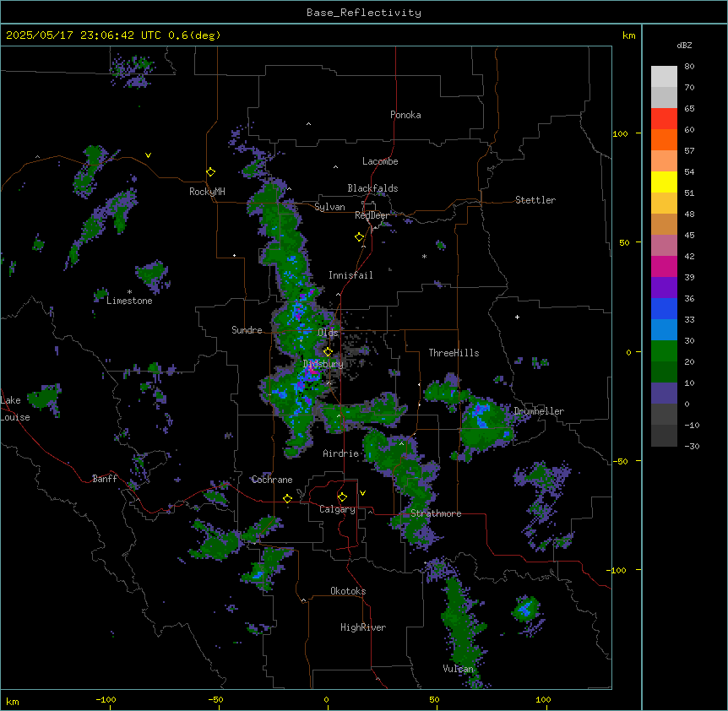
Task: Click the Sylvan label on map
Action: 329,207
